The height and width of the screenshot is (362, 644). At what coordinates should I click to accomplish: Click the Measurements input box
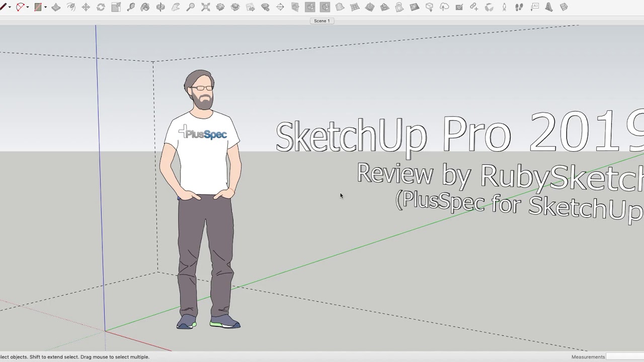(x=625, y=357)
